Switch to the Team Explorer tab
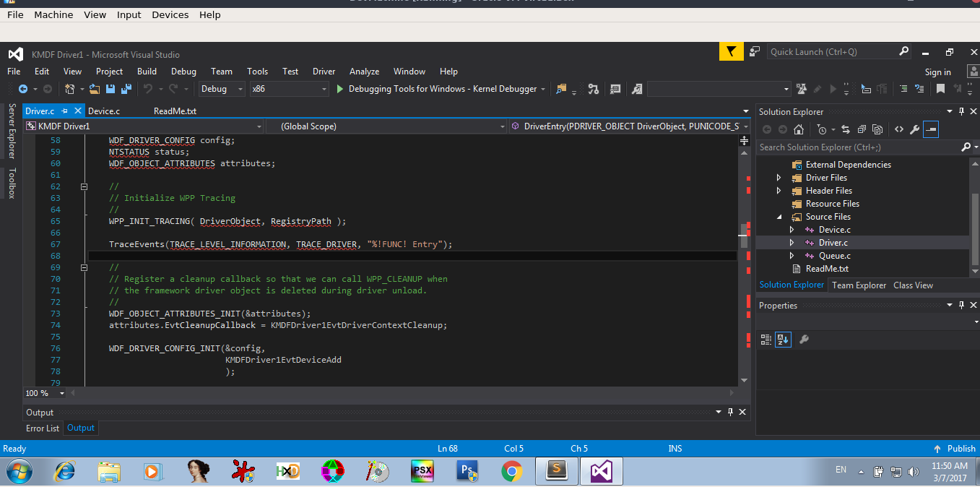The height and width of the screenshot is (487, 980). 859,285
